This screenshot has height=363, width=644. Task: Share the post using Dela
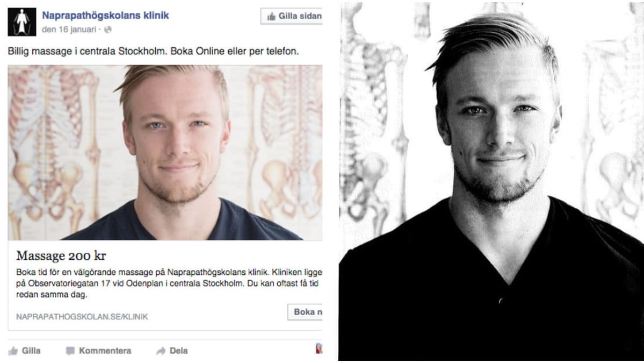(179, 351)
